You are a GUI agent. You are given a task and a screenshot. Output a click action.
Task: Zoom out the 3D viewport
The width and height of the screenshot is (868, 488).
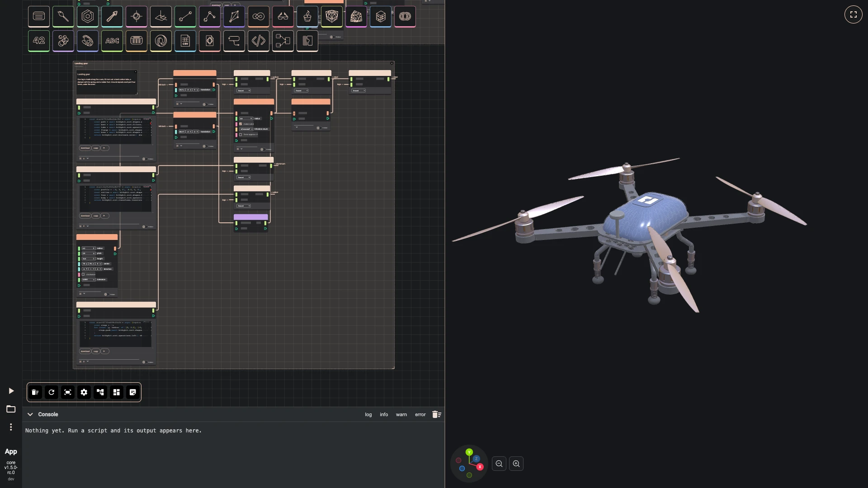(499, 464)
